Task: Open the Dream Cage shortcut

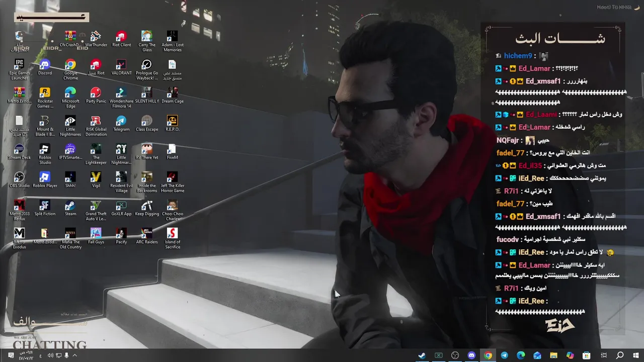Action: click(x=172, y=96)
